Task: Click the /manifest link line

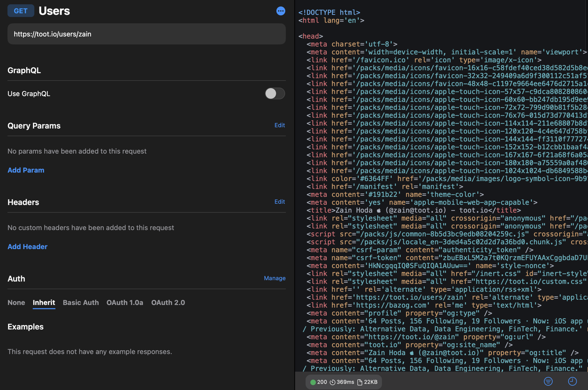Action: pos(385,187)
